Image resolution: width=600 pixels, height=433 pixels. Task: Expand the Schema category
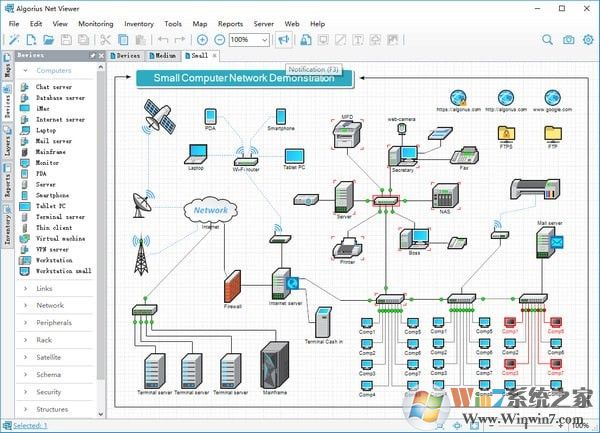click(26, 374)
